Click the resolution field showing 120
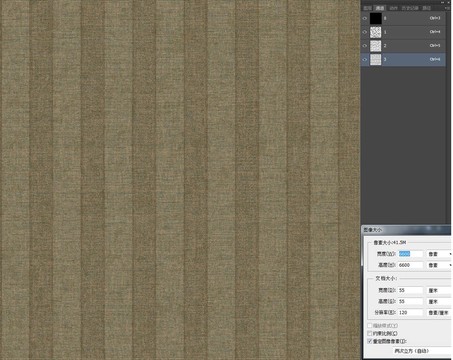This screenshot has height=360, width=453. point(411,313)
